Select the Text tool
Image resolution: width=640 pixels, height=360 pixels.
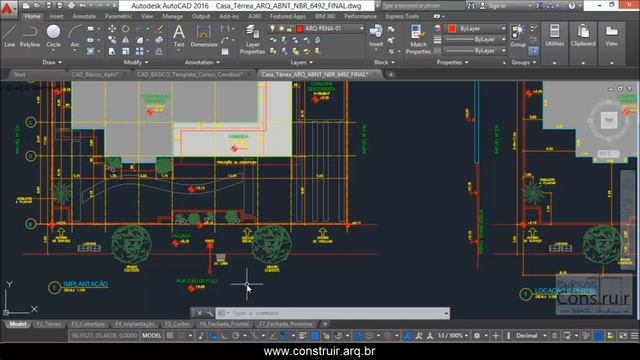[179, 36]
